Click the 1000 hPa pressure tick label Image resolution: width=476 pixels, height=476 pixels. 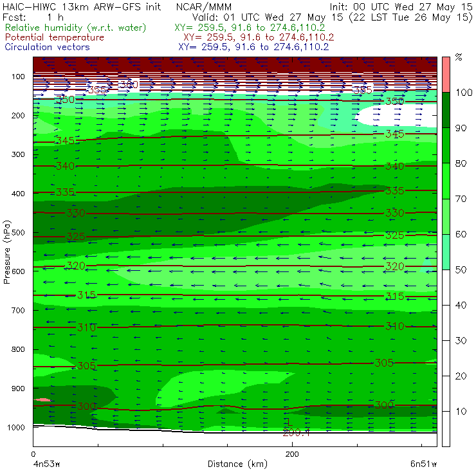pyautogui.click(x=16, y=427)
